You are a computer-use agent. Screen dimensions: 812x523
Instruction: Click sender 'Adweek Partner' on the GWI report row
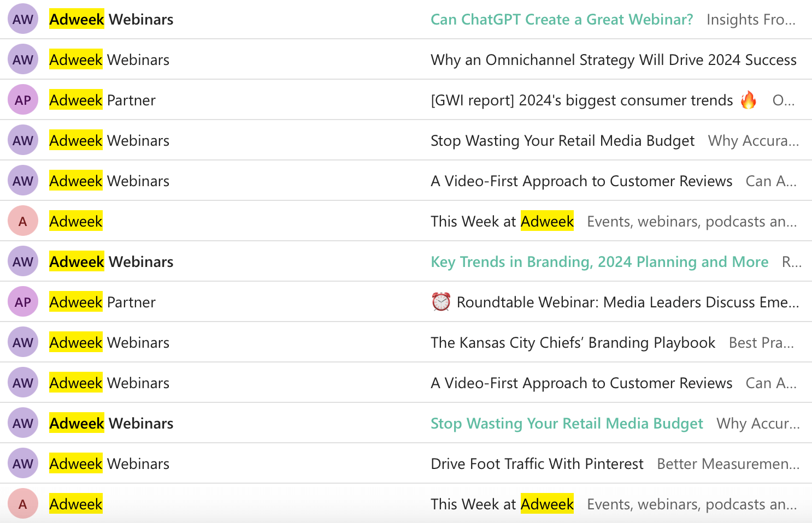point(102,100)
